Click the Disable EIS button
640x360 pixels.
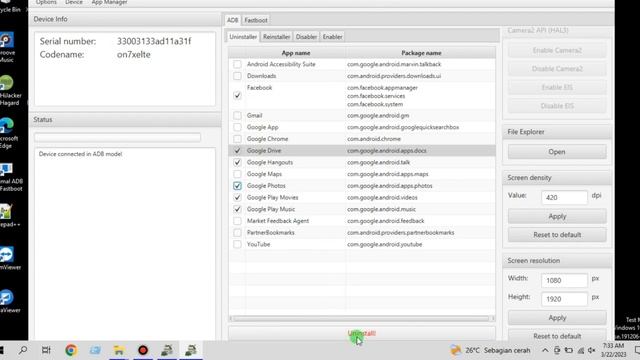point(557,106)
